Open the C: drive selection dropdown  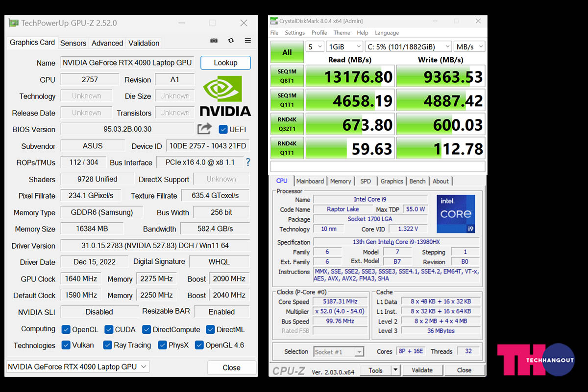tap(408, 46)
